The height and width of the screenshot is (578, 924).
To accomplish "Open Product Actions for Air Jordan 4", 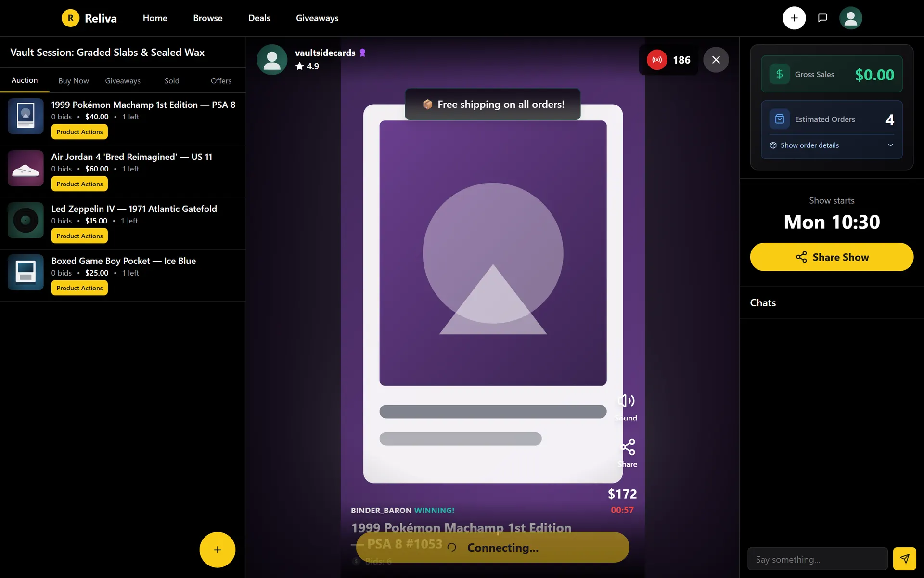I will coord(79,184).
